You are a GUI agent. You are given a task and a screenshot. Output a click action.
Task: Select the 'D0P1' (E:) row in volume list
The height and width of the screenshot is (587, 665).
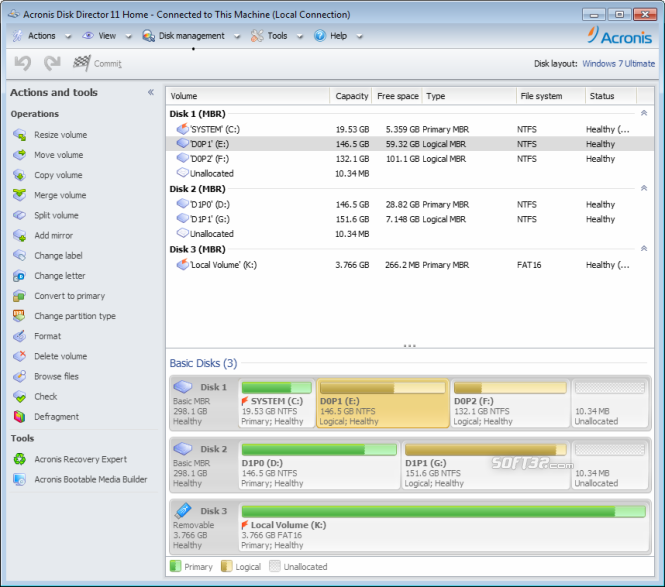click(x=410, y=144)
